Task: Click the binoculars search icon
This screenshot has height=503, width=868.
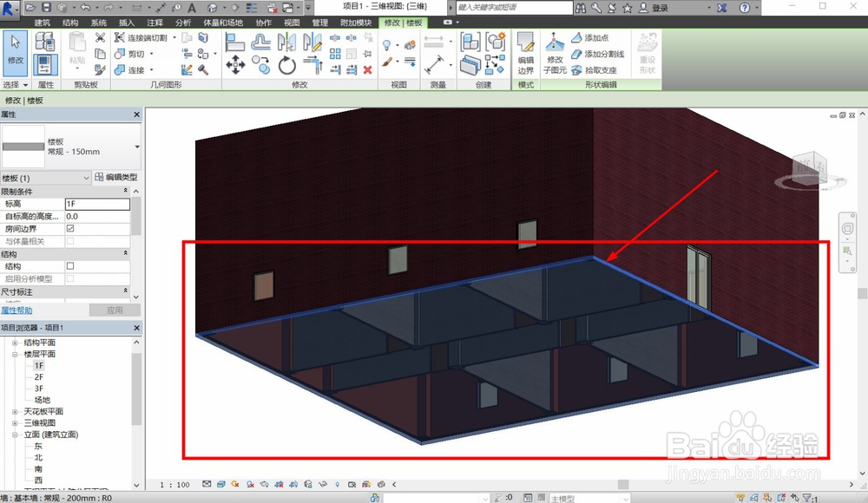Action: click(581, 8)
